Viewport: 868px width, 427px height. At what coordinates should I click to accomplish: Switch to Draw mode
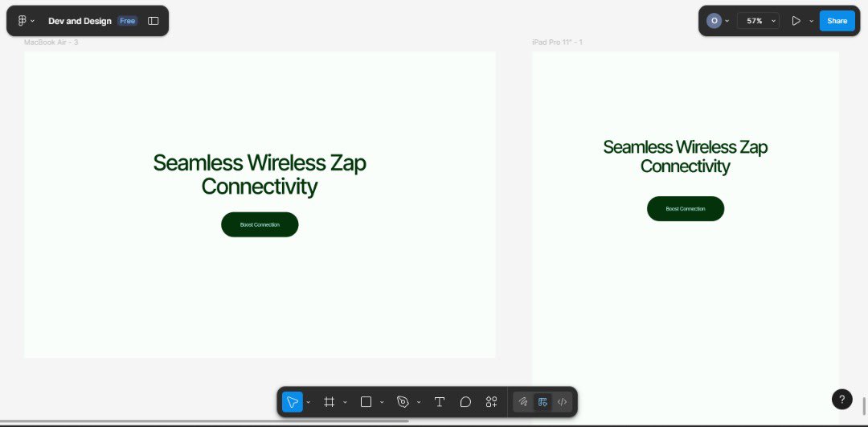523,402
